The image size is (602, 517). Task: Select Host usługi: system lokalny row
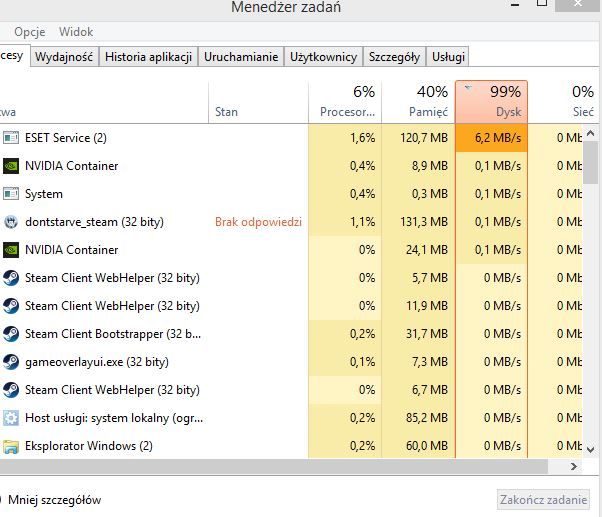292,418
